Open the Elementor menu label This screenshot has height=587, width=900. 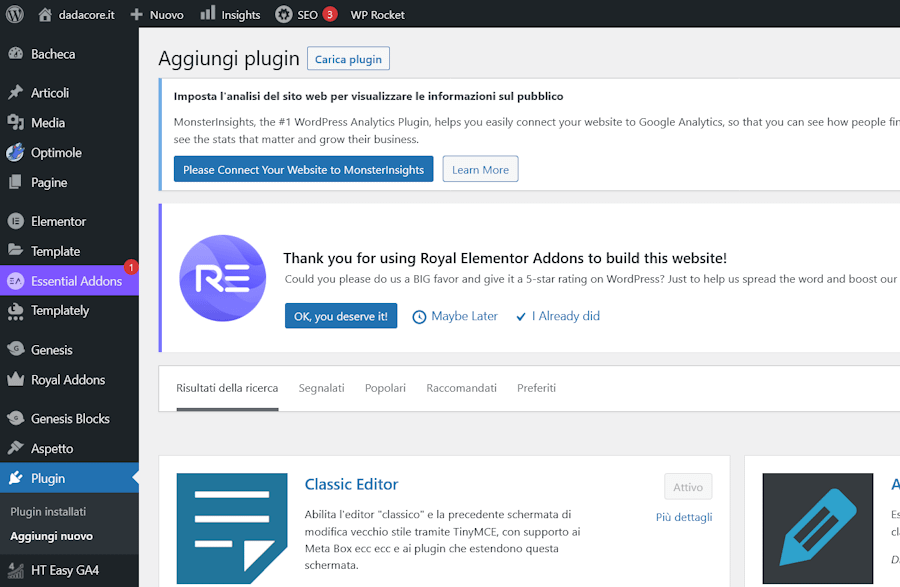[x=59, y=221]
